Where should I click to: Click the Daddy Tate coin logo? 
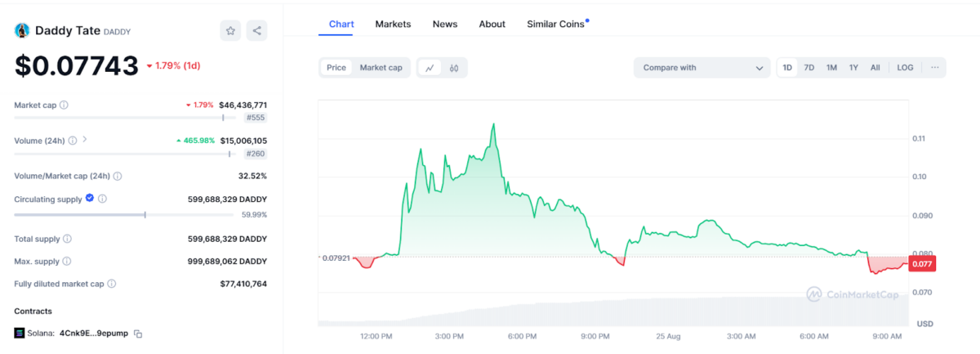click(22, 30)
